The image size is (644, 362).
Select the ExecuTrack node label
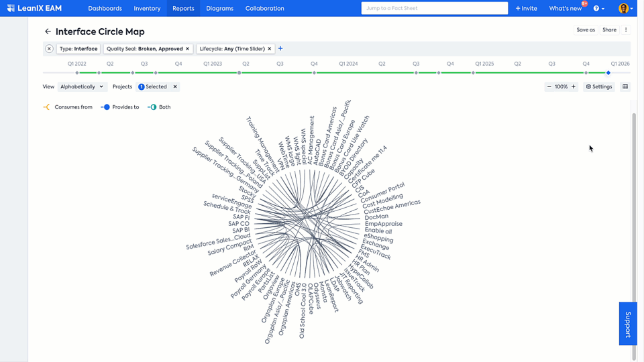click(376, 253)
